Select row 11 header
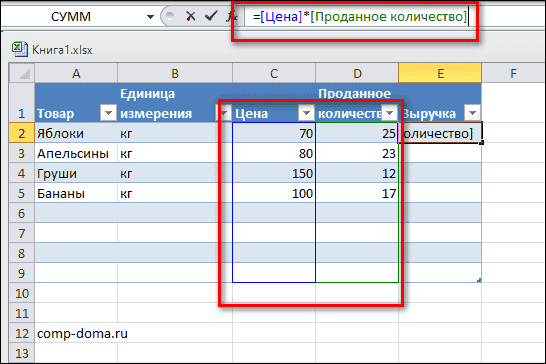Screen dimensions: 546x364 (x=22, y=313)
